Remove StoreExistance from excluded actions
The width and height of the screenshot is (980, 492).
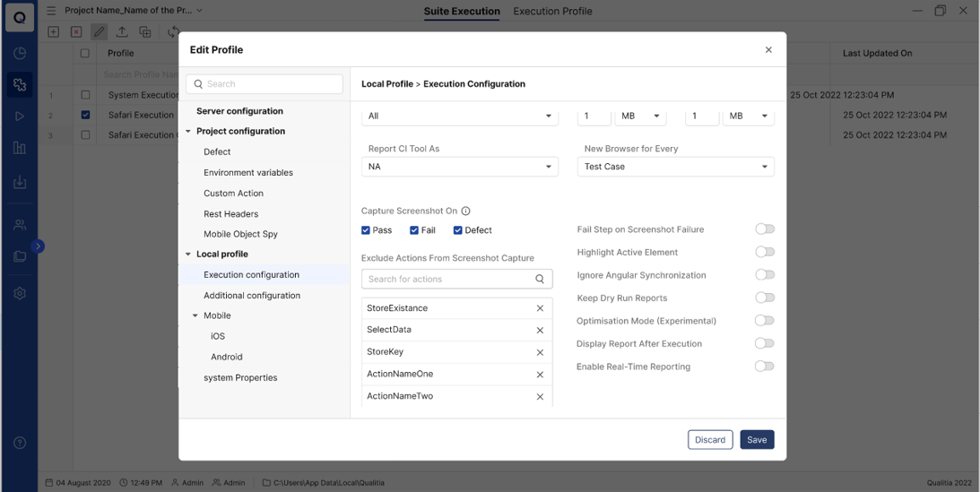[x=540, y=308]
